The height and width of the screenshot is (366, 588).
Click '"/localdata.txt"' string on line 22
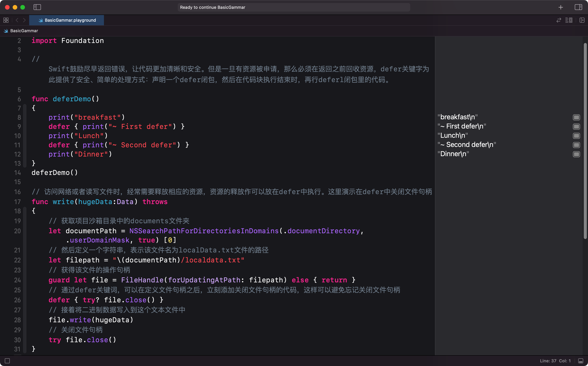[x=212, y=260]
